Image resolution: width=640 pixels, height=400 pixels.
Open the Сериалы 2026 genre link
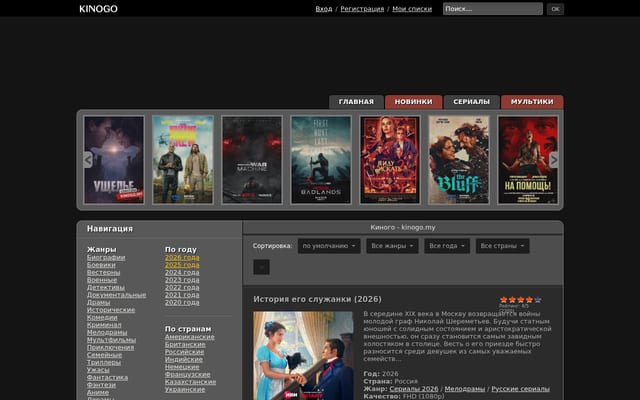coord(413,389)
